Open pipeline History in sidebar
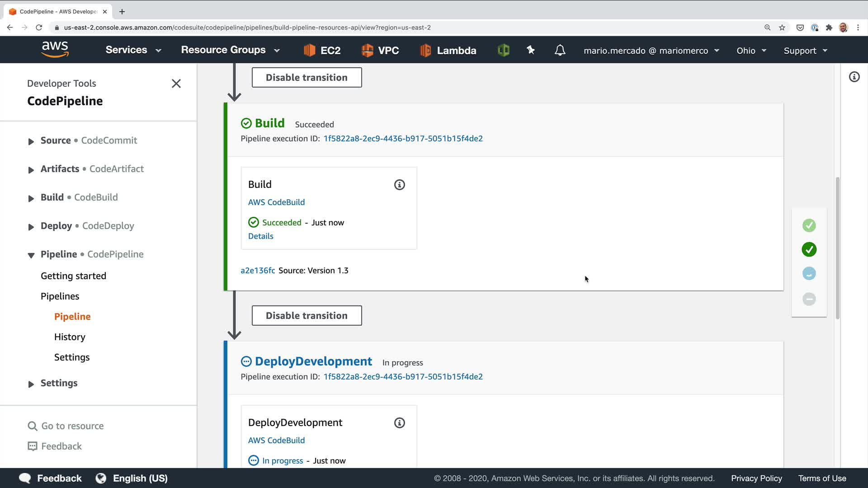Image resolution: width=868 pixels, height=488 pixels. 70,337
